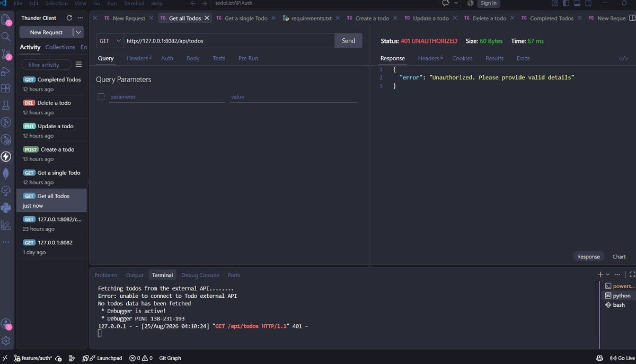The image size is (636, 364).
Task: Select the Thunder Client lightning icon
Action: coord(6,156)
